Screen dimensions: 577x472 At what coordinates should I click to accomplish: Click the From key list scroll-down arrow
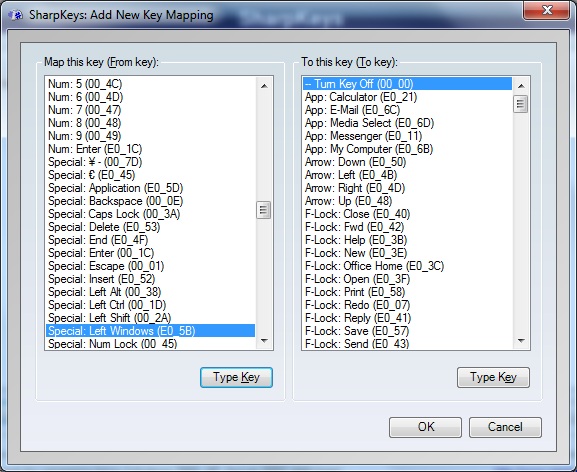click(264, 341)
